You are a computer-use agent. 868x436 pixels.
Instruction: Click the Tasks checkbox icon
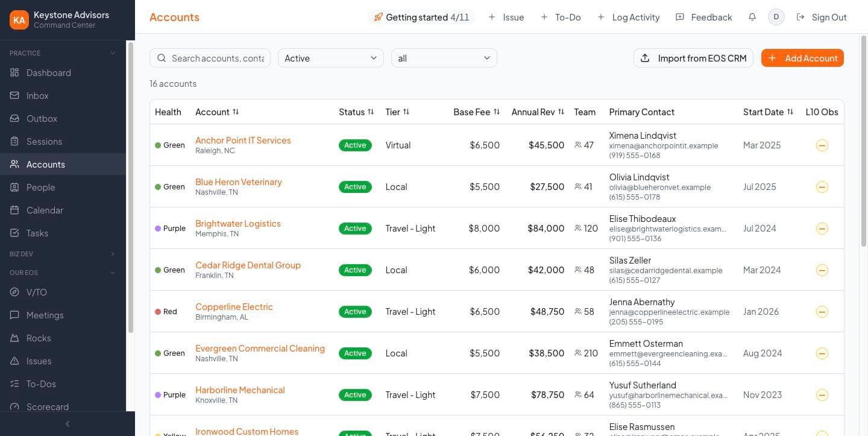click(x=14, y=233)
